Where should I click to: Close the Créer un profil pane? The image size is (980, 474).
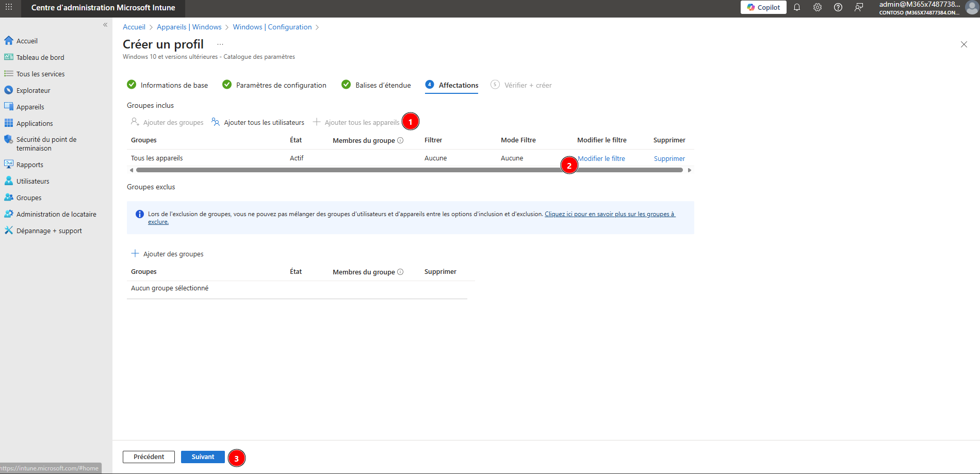tap(964, 44)
